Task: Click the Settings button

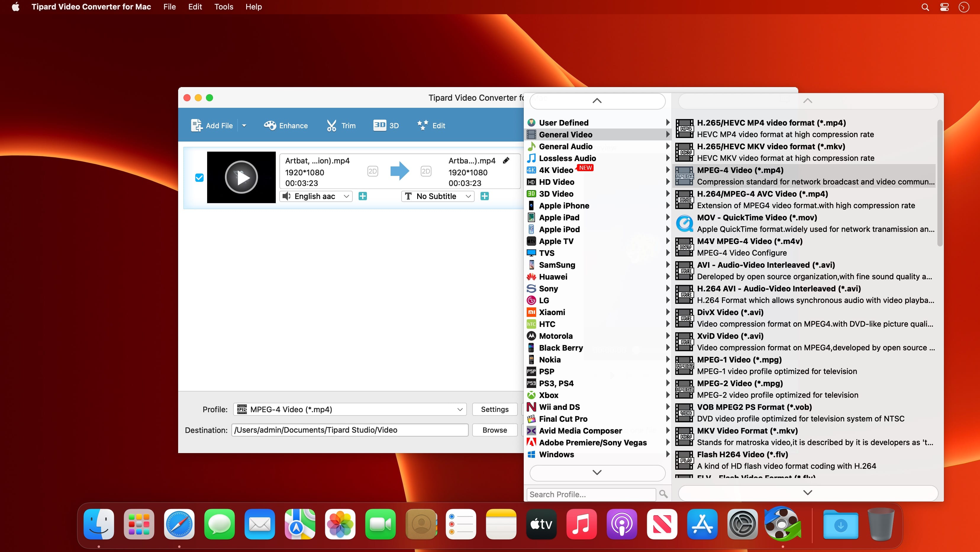Action: (x=494, y=409)
